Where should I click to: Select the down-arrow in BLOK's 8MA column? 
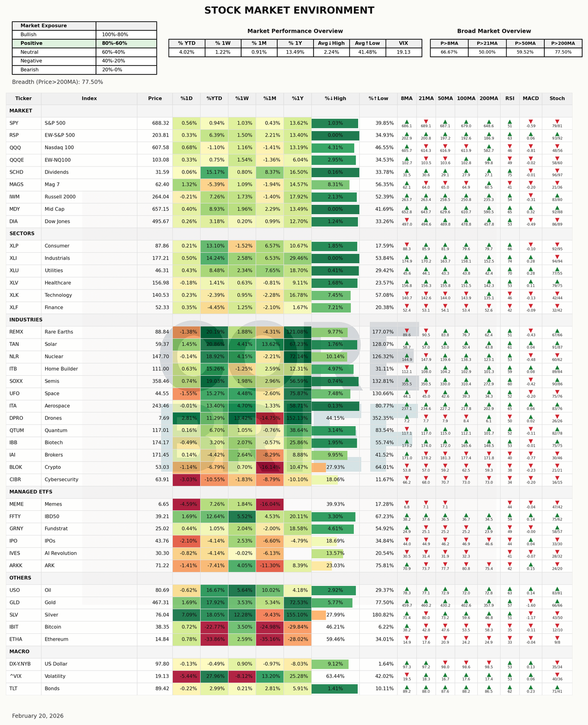coord(406,465)
